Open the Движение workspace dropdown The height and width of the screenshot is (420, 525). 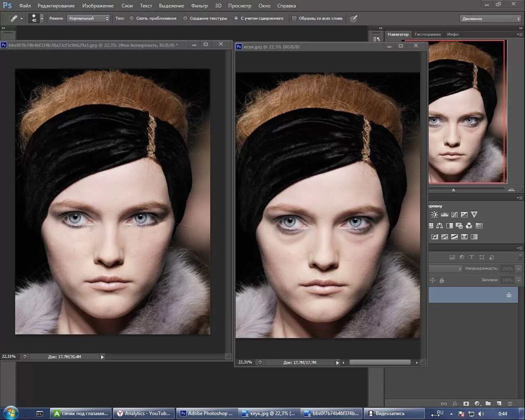490,19
